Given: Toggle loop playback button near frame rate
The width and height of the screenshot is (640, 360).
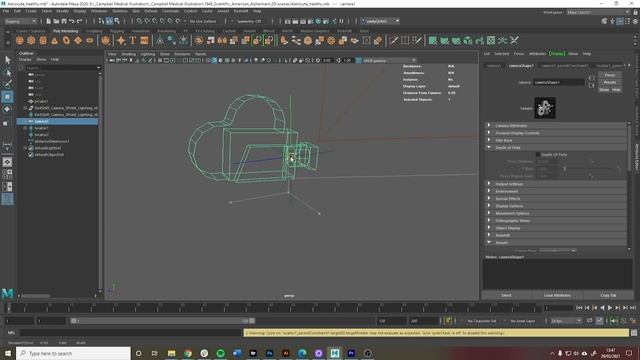Looking at the screenshot, I should (590, 321).
